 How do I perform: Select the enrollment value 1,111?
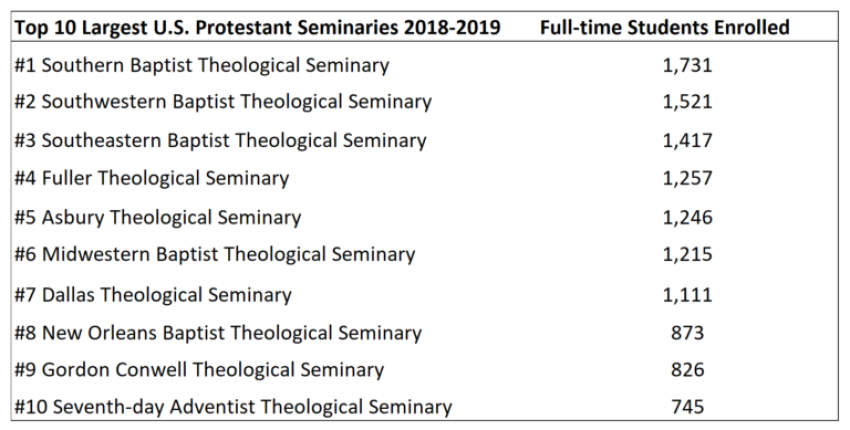(x=687, y=295)
